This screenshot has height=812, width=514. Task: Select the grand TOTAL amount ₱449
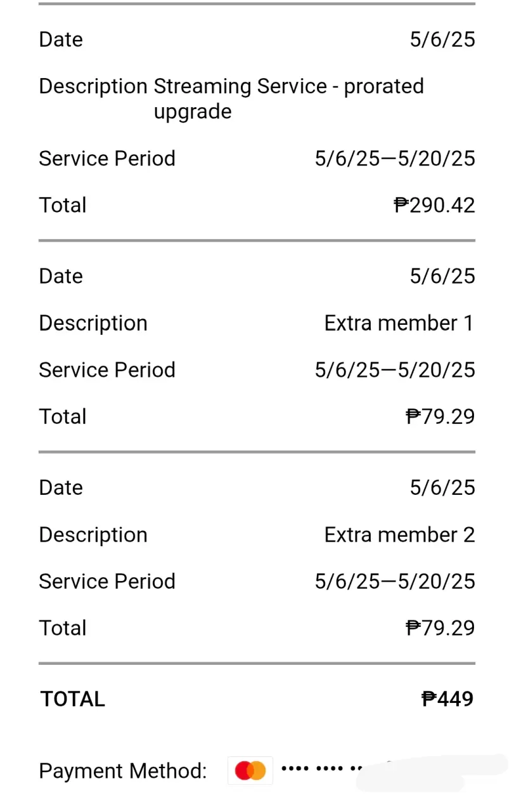448,699
